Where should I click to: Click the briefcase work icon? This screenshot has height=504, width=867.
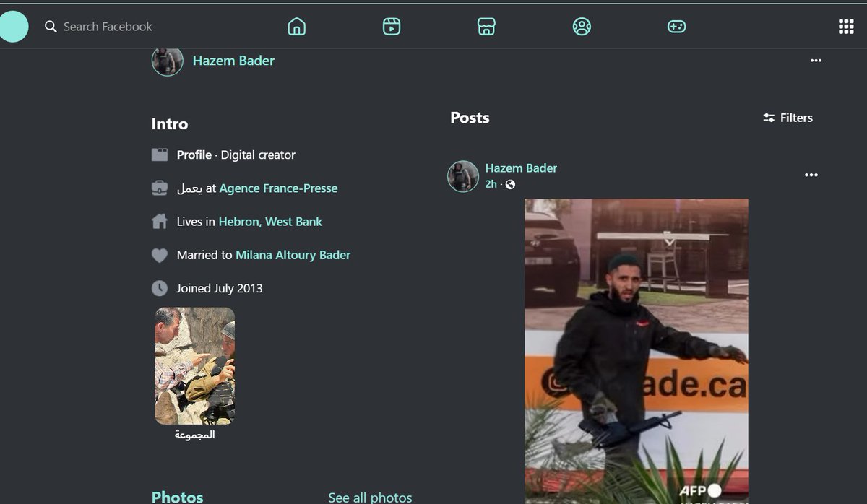[160, 188]
